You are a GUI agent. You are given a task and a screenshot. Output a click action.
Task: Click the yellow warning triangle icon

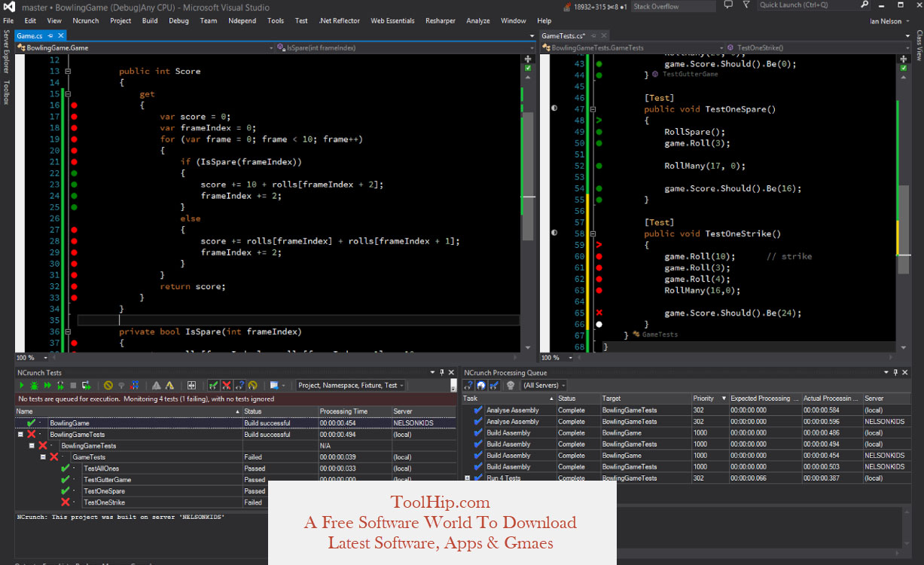click(x=169, y=385)
